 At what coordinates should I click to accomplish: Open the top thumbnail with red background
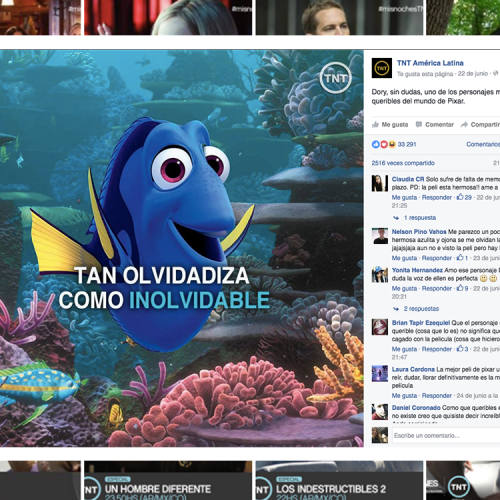(168, 17)
